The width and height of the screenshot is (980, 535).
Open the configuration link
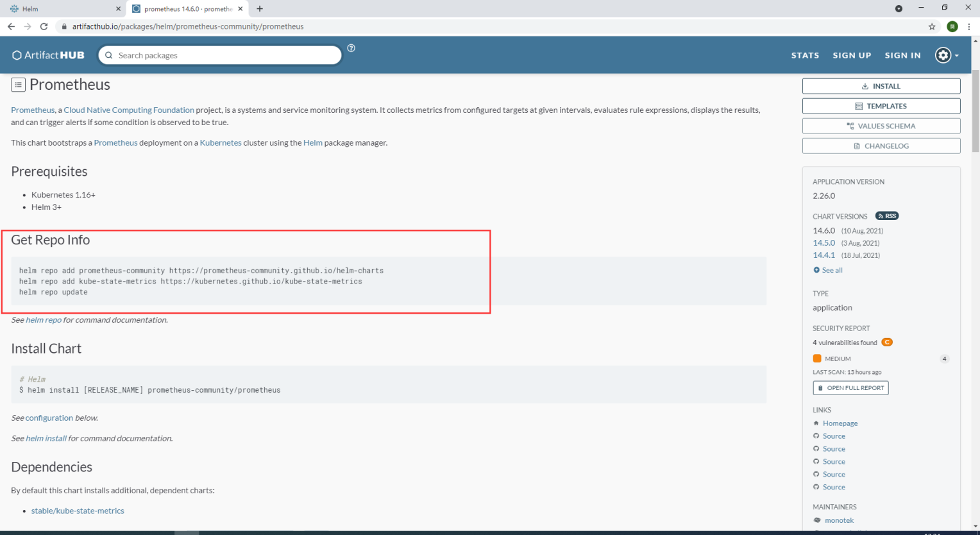point(49,418)
